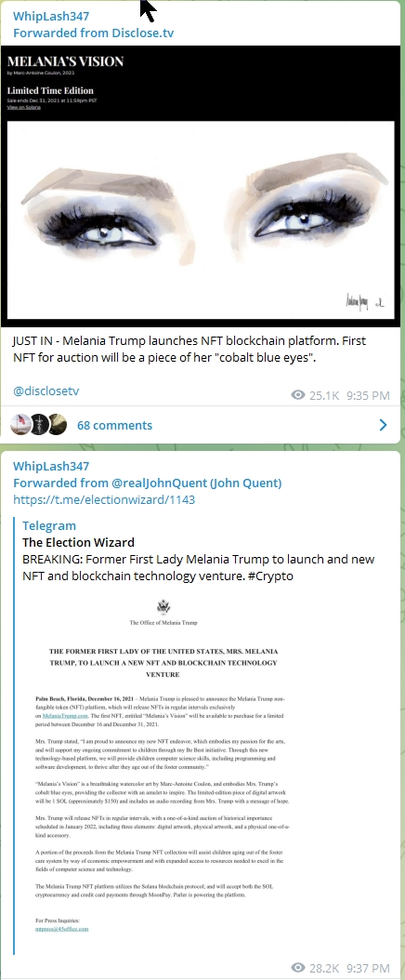Click the @disclosetv mention
Image resolution: width=405 pixels, height=980 pixels.
click(x=46, y=391)
